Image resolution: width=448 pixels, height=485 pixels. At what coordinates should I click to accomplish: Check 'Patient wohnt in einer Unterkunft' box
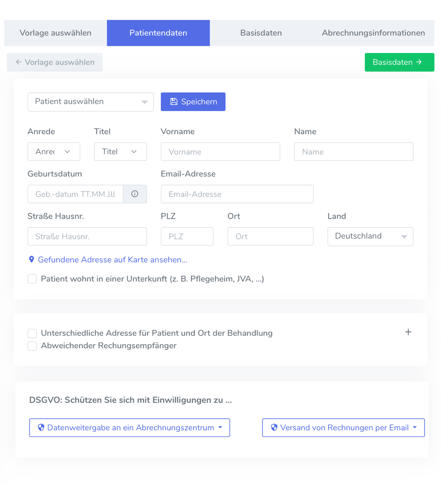tap(32, 279)
